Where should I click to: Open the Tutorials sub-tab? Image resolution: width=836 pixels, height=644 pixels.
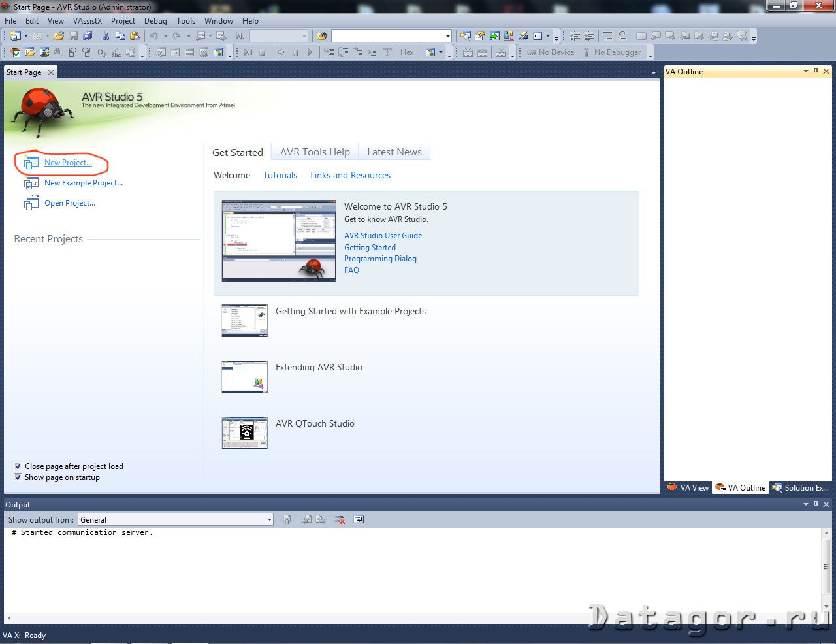point(280,175)
